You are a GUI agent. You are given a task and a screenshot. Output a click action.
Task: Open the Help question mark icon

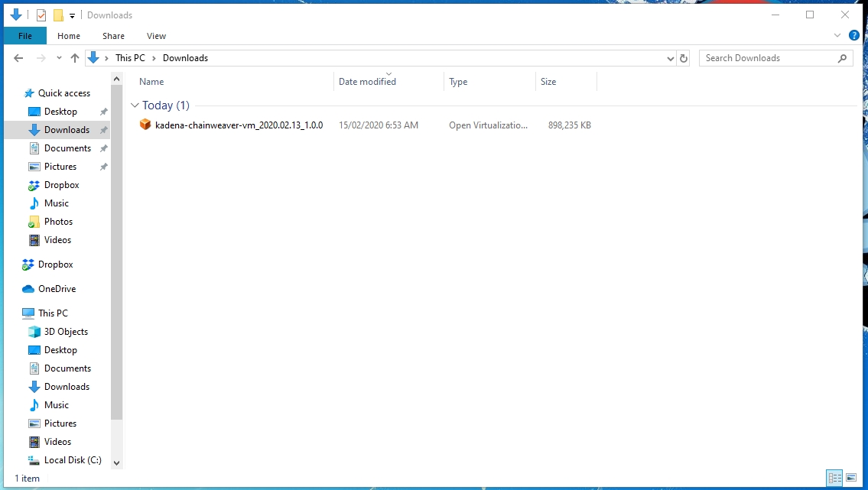pyautogui.click(x=854, y=35)
